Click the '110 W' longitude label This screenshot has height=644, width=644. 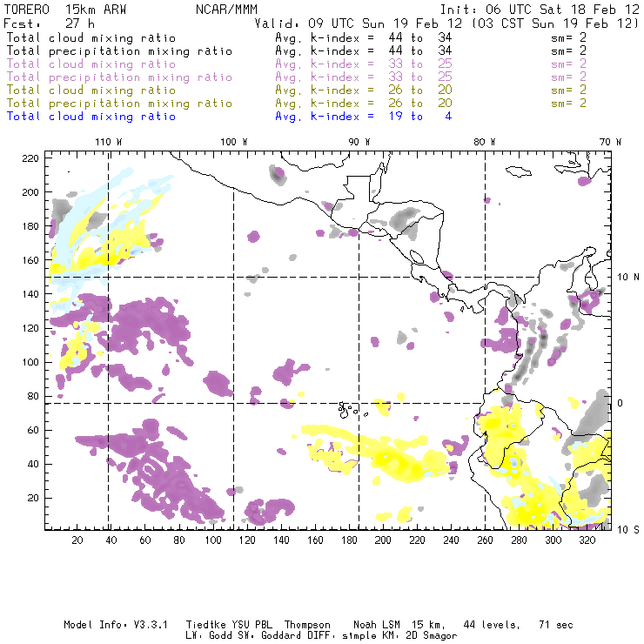coord(109,142)
